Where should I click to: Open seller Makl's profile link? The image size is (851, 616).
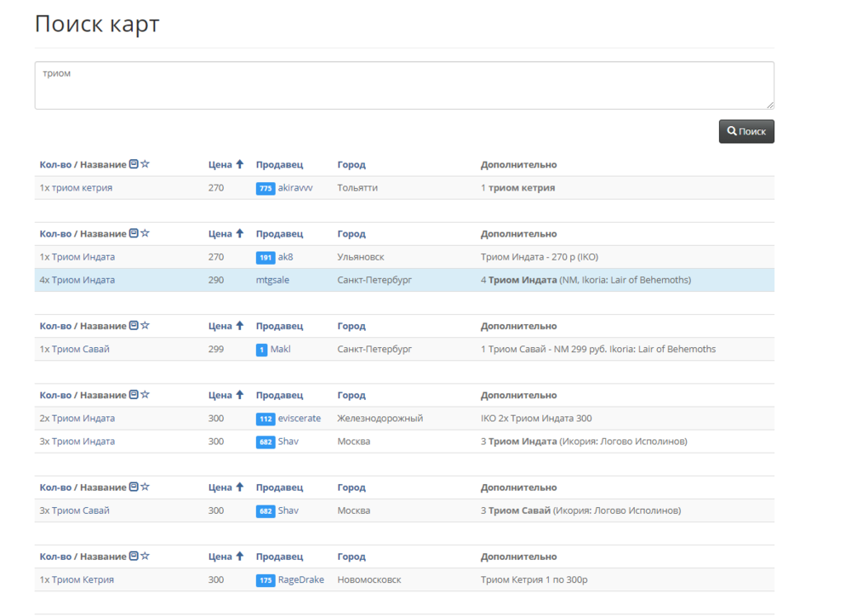click(x=280, y=349)
